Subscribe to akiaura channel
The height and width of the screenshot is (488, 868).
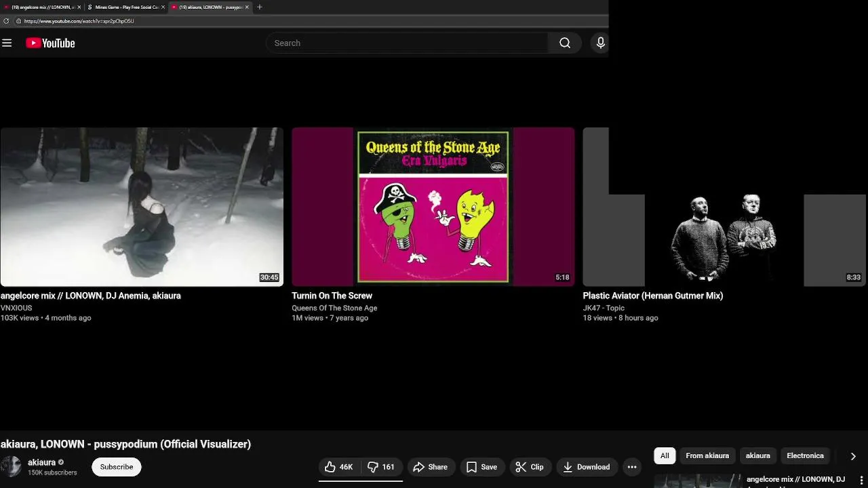pyautogui.click(x=117, y=467)
